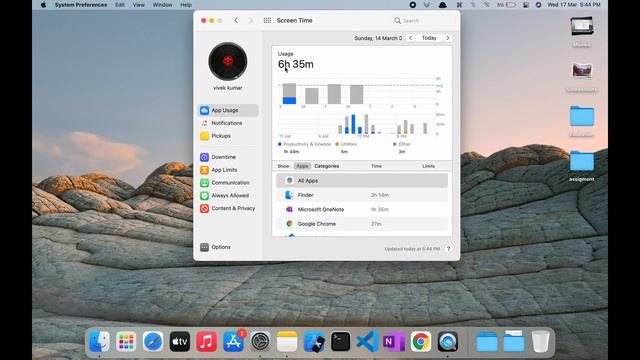Open the Help menu
The width and height of the screenshot is (640, 360).
click(x=186, y=5)
